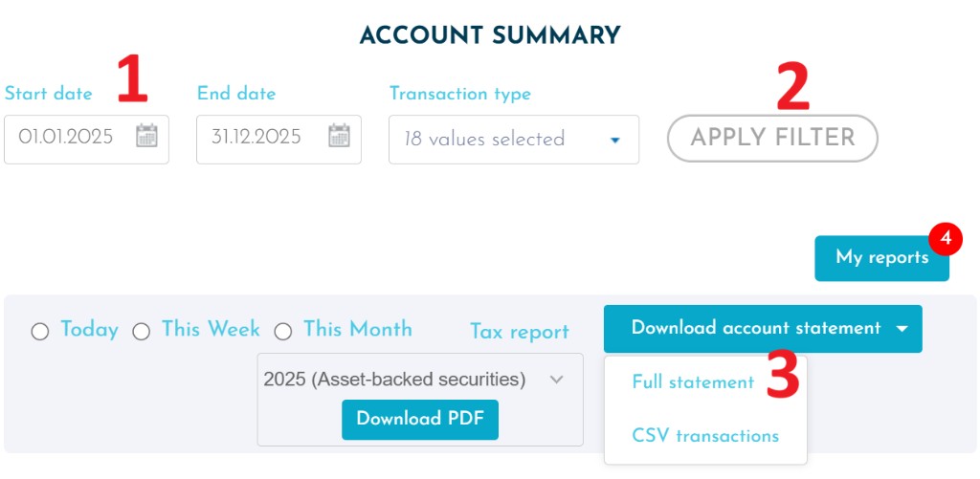This screenshot has width=980, height=479.
Task: Click the Today label text
Action: coord(89,330)
